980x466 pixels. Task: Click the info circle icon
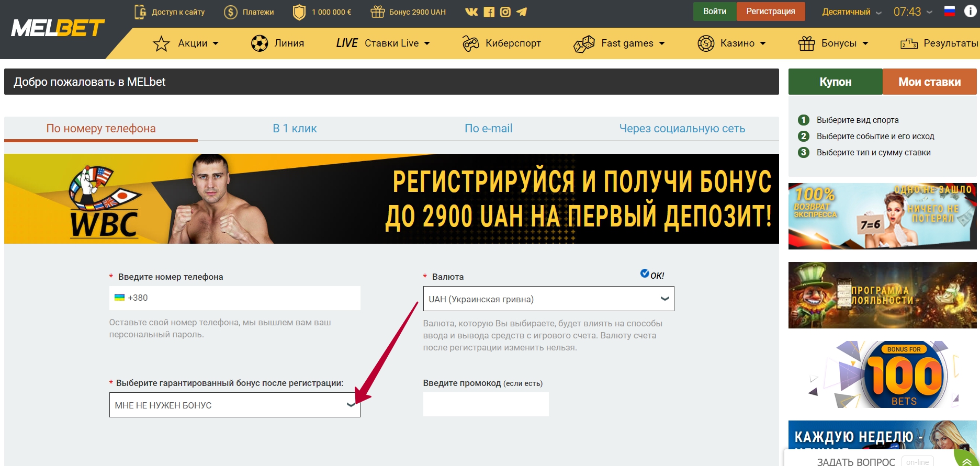[970, 11]
